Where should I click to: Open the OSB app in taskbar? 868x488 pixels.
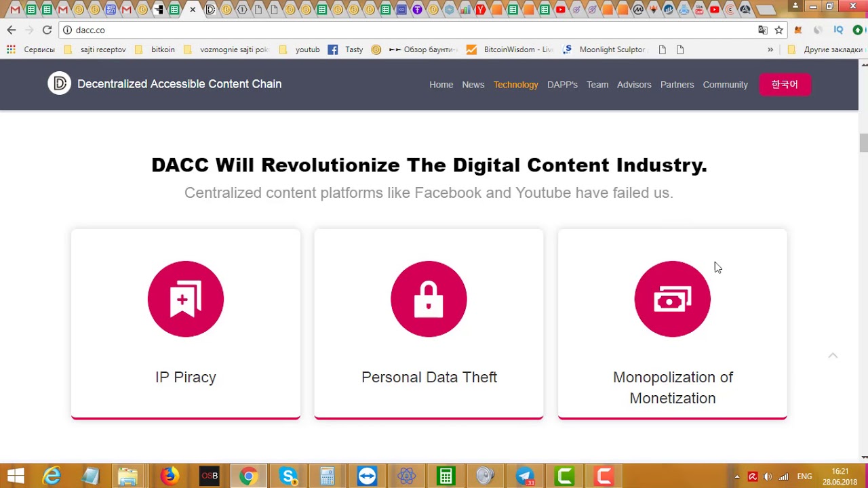pos(209,476)
